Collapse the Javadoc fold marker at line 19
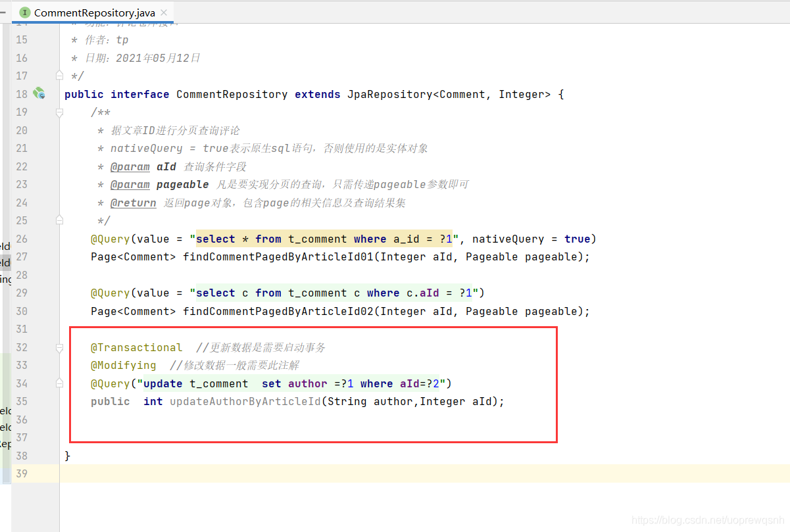This screenshot has height=532, width=790. tap(60, 112)
